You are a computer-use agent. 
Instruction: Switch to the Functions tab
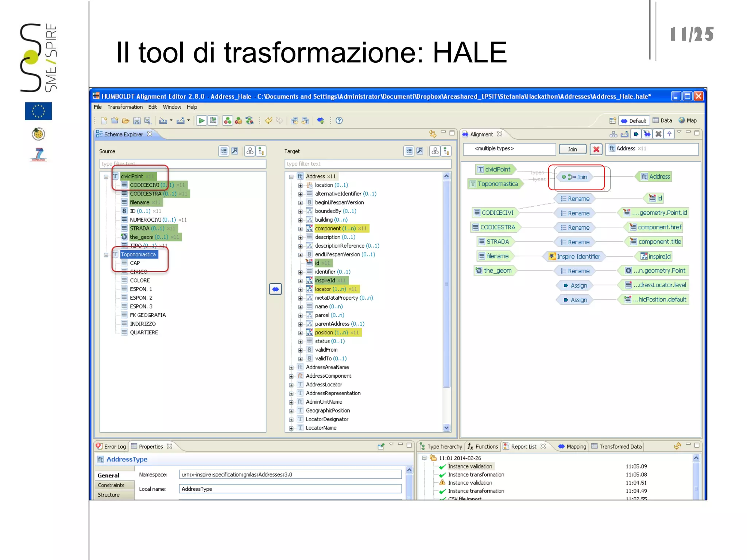point(483,447)
